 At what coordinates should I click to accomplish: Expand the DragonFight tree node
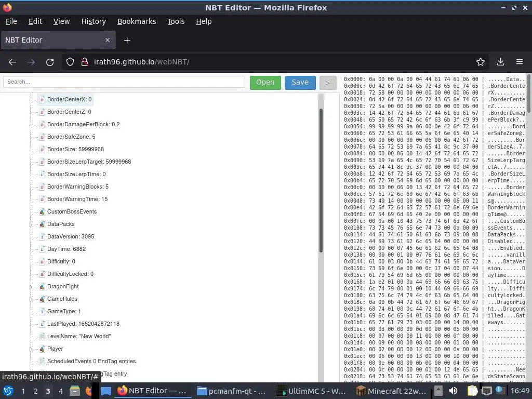point(31,287)
